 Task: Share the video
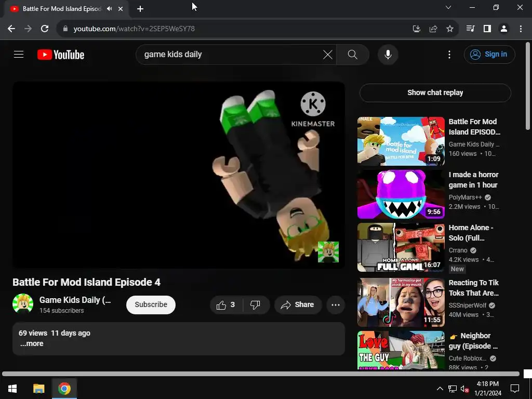298,304
